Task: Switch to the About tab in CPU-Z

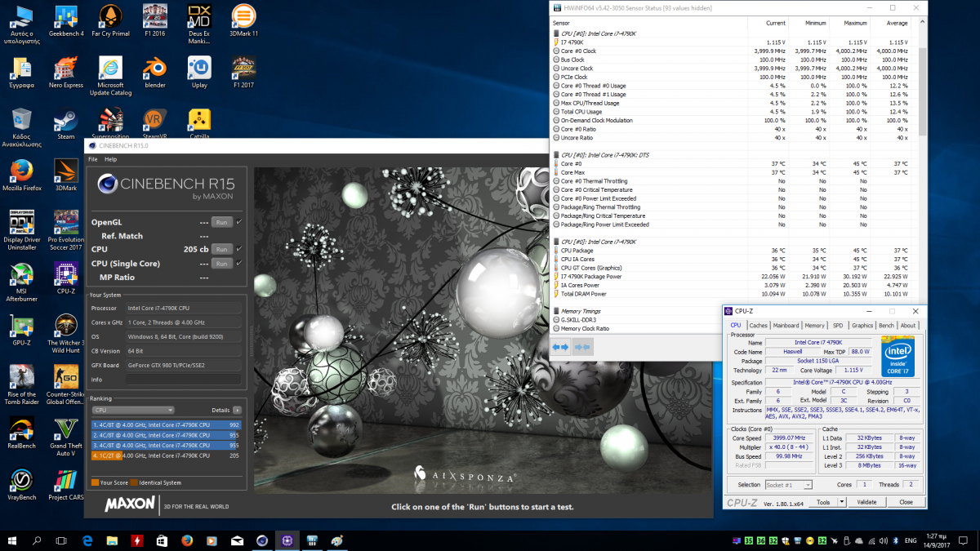Action: pyautogui.click(x=908, y=325)
